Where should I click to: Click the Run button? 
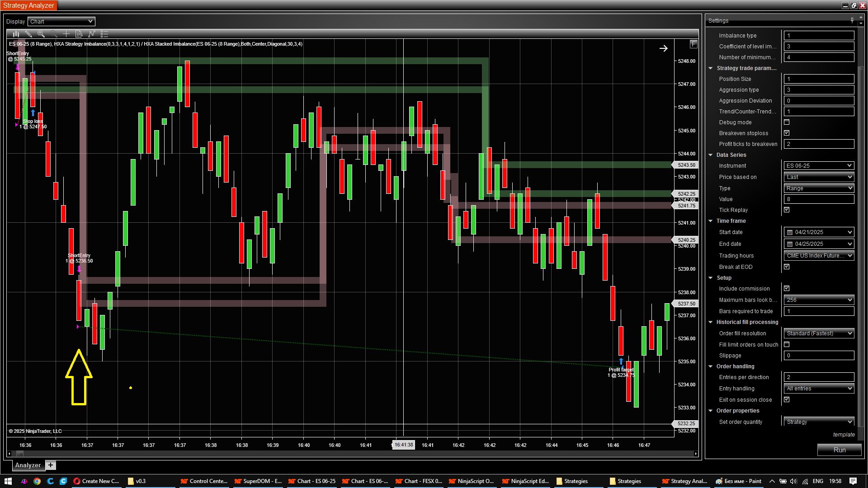839,450
